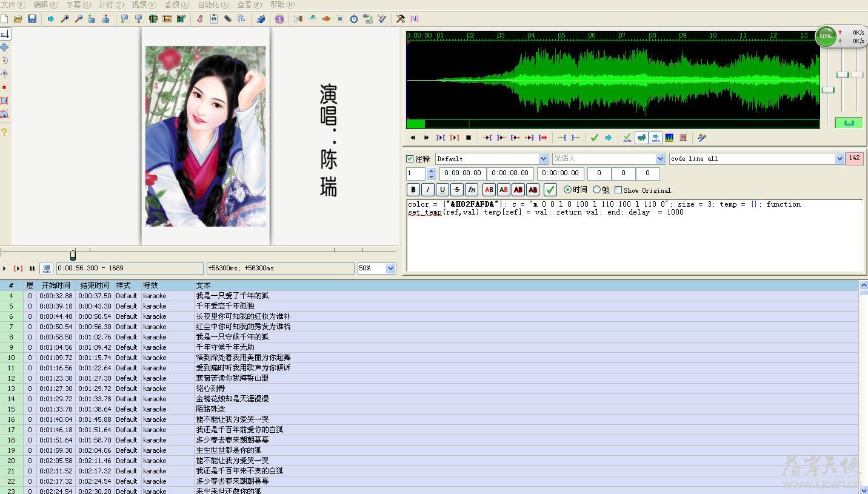Viewport: 868px width, 494px height.
Task: Open the Default style dropdown
Action: coord(544,159)
